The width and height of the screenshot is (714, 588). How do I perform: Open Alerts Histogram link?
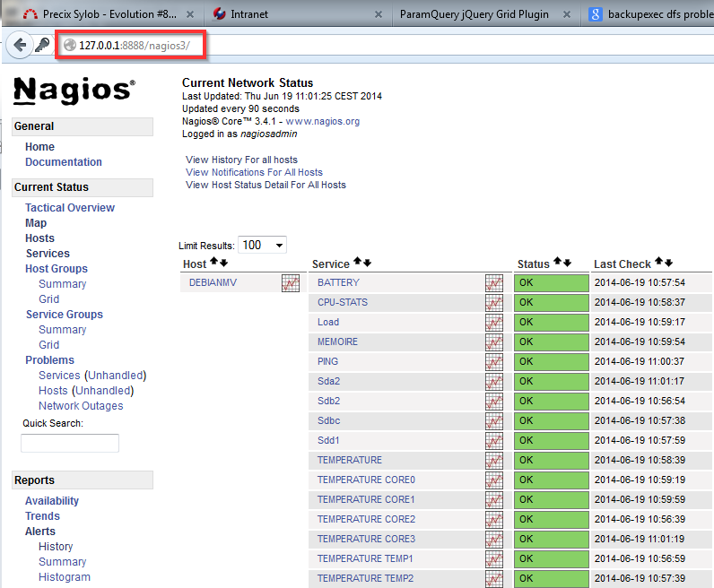coord(65,577)
